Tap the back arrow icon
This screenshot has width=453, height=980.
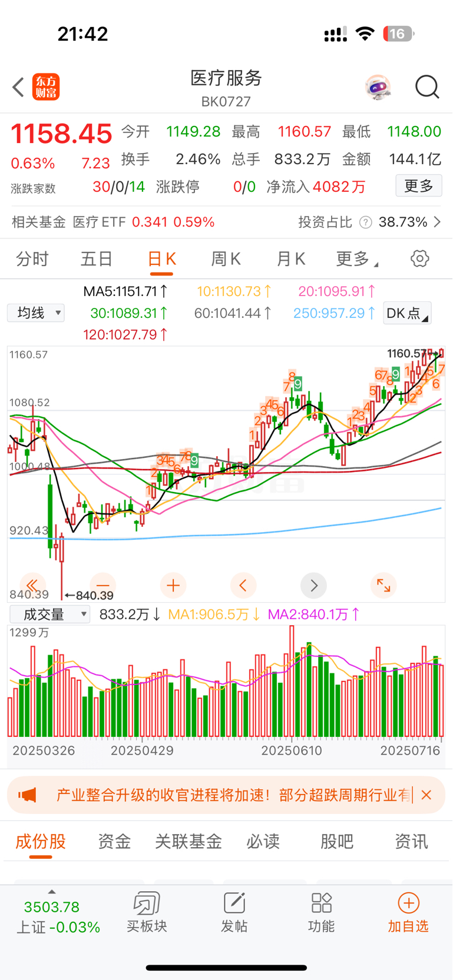click(x=18, y=87)
